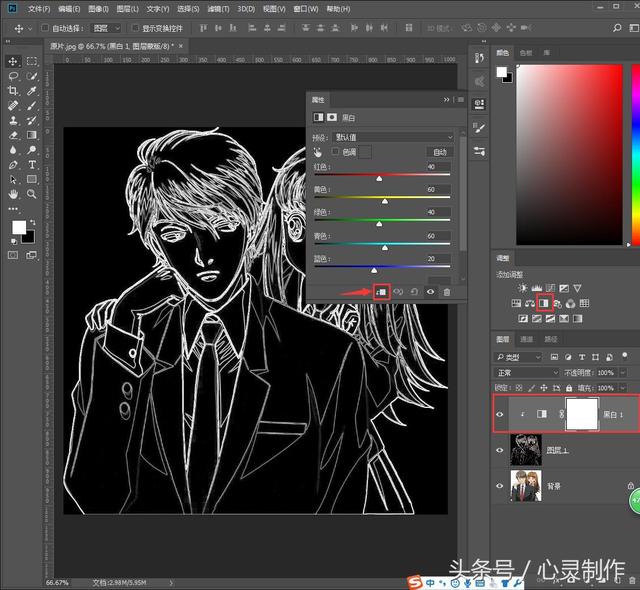Click the foreground color swatch in toolbox
This screenshot has height=590, width=640.
coord(19,227)
